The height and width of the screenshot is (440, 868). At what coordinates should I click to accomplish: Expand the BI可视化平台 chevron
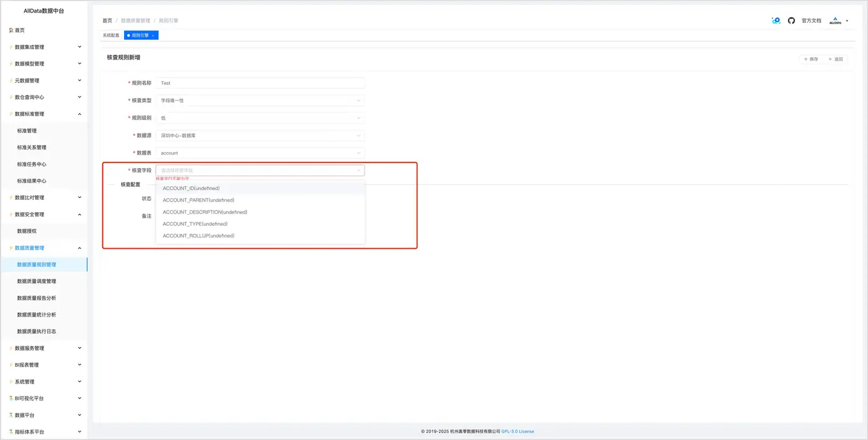pos(79,398)
